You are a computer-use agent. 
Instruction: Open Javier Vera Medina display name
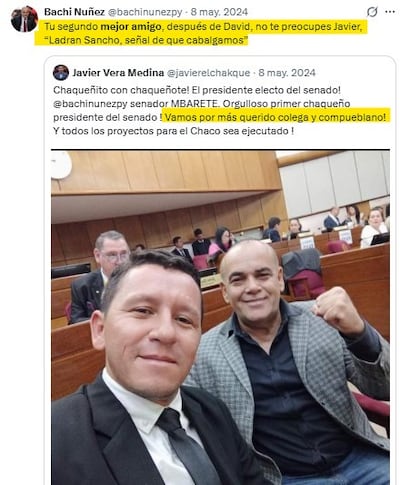tap(118, 73)
